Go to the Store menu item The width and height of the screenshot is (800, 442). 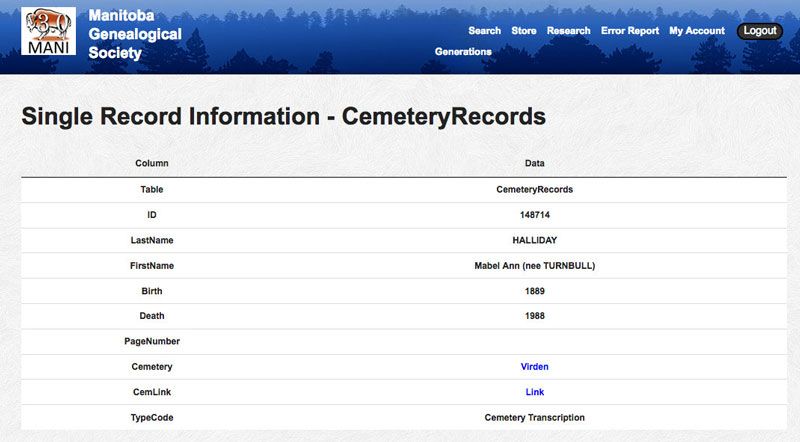(x=524, y=31)
